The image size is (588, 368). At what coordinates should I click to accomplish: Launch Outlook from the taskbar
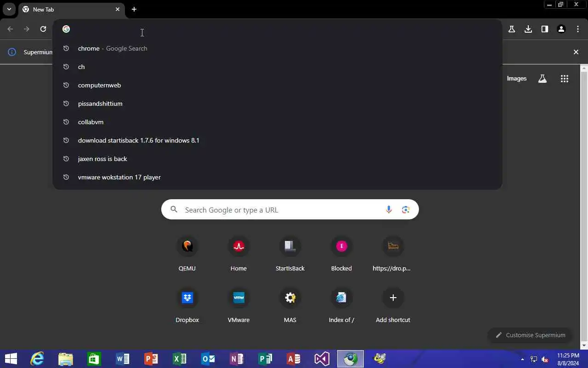click(208, 359)
